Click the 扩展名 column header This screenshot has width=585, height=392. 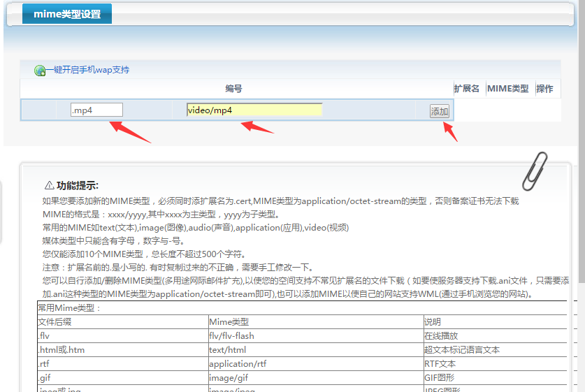tap(466, 89)
